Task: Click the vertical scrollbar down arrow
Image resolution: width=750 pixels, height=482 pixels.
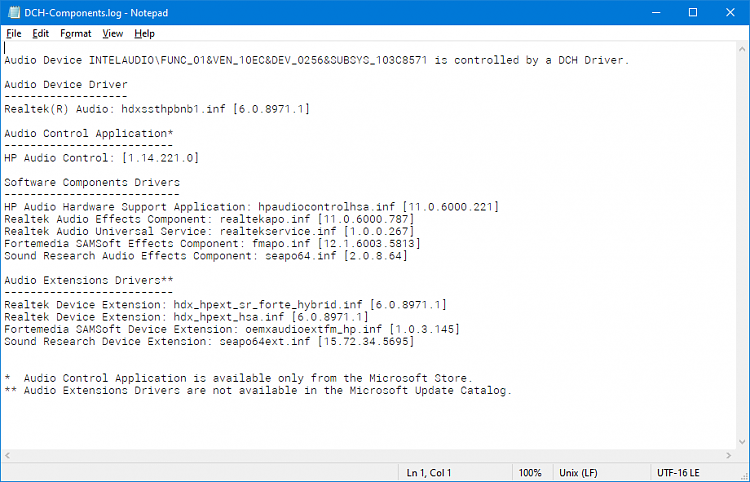Action: tap(742, 442)
